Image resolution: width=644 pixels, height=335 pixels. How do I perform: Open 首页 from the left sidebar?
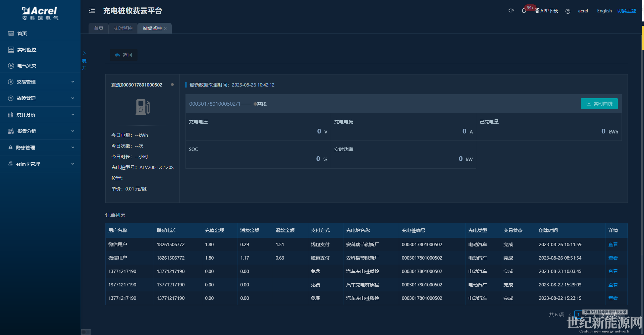tap(22, 34)
